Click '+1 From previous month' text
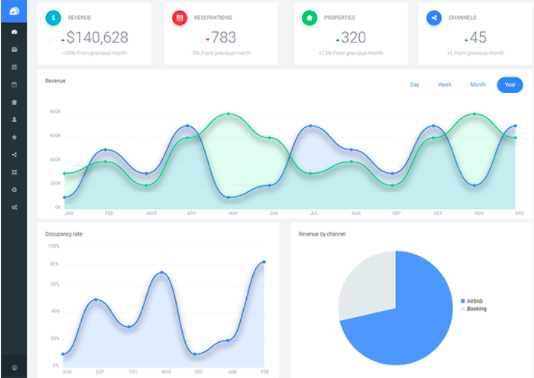This screenshot has height=378, width=534. click(x=475, y=53)
